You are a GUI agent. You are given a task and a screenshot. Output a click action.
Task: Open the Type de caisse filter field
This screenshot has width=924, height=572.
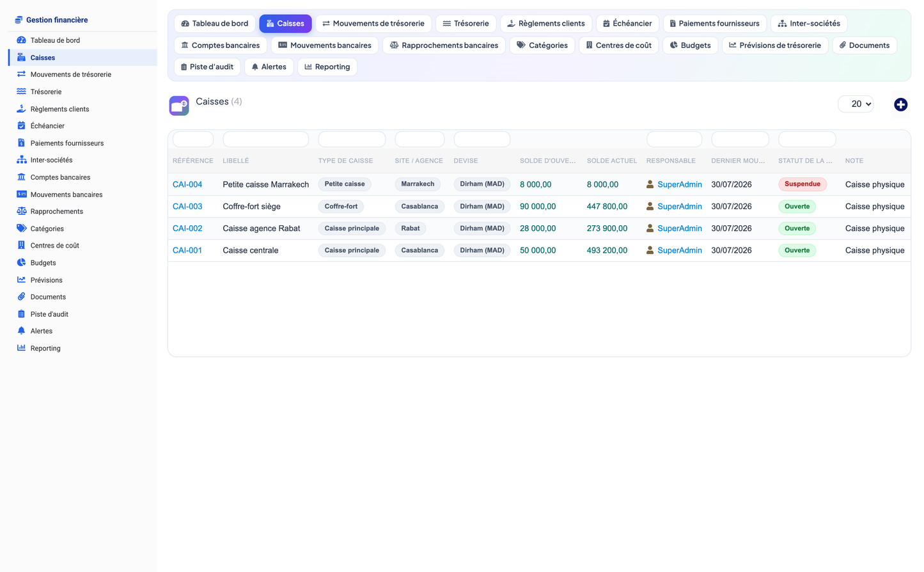[352, 139]
